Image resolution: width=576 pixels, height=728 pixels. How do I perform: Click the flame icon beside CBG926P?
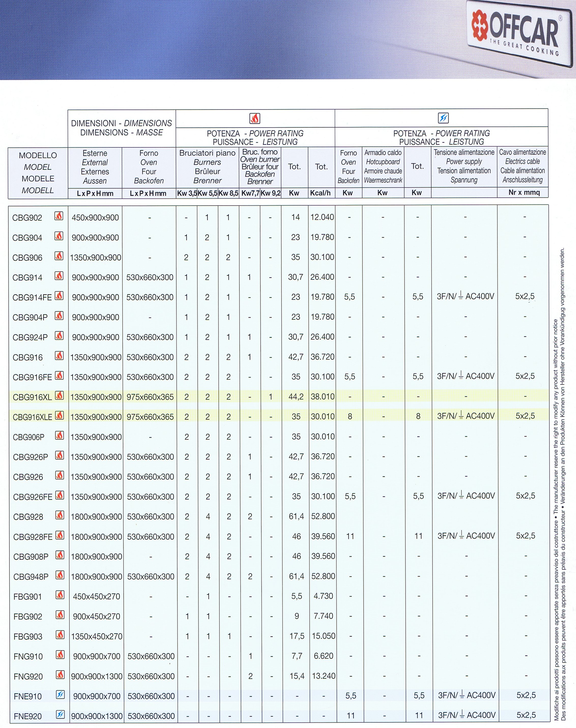coord(59,455)
